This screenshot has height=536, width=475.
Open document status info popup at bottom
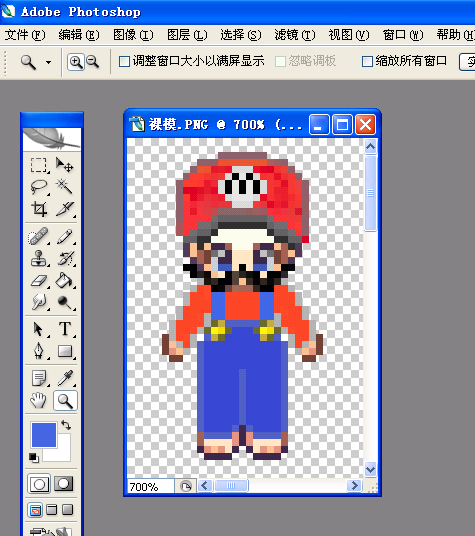(x=186, y=486)
